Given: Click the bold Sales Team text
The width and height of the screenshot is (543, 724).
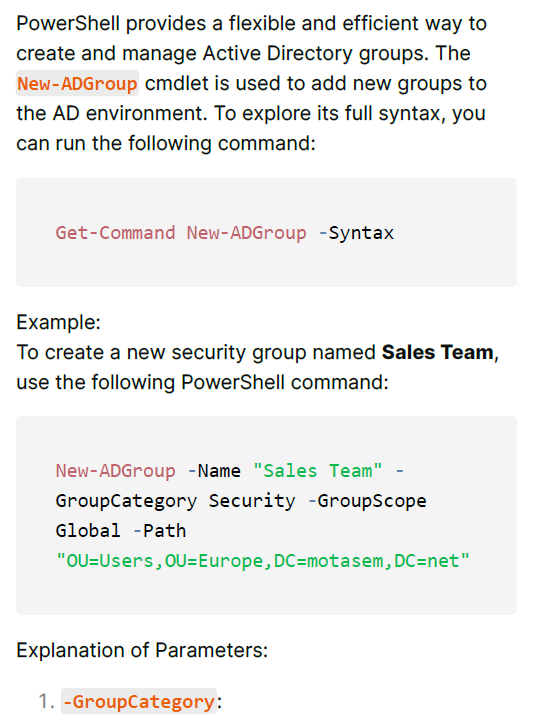Looking at the screenshot, I should 438,352.
